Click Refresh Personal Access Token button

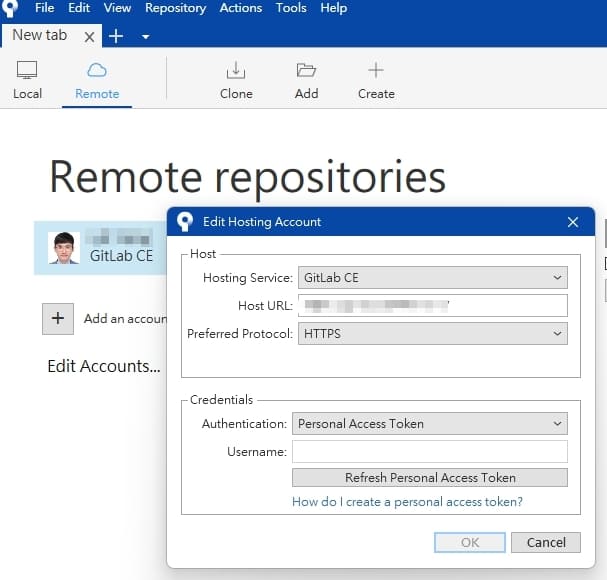430,477
